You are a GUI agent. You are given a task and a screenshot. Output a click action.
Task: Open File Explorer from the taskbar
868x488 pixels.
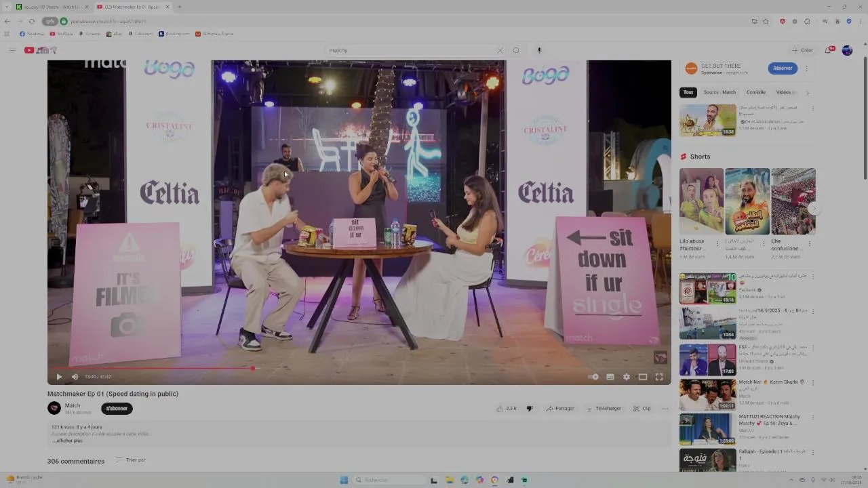point(449,480)
